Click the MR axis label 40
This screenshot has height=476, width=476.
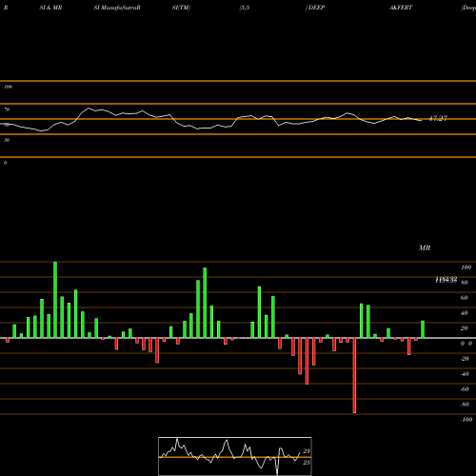pyautogui.click(x=465, y=313)
